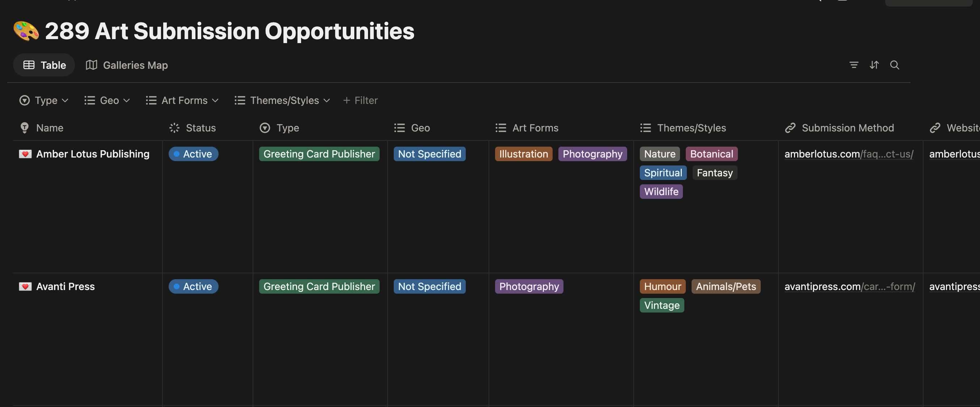Image resolution: width=980 pixels, height=407 pixels.
Task: Click Active status of Avanti Press
Action: click(x=193, y=286)
